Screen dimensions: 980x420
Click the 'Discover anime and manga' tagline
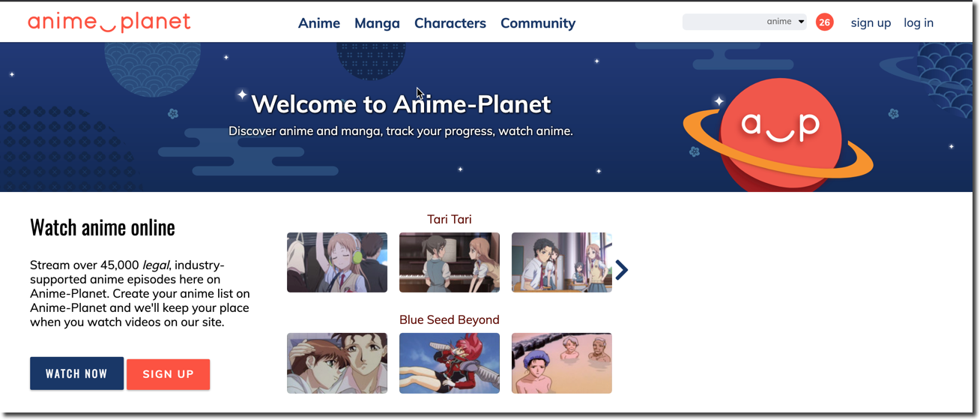[x=401, y=131]
